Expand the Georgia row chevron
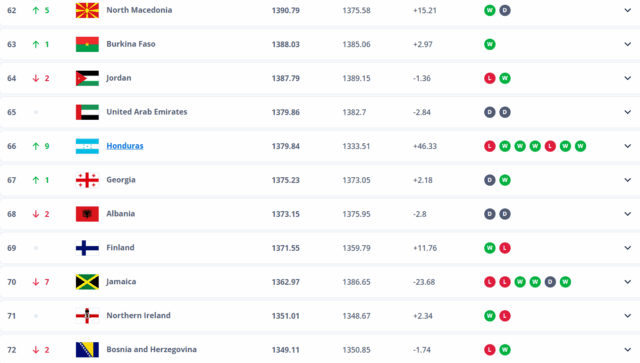 (627, 180)
